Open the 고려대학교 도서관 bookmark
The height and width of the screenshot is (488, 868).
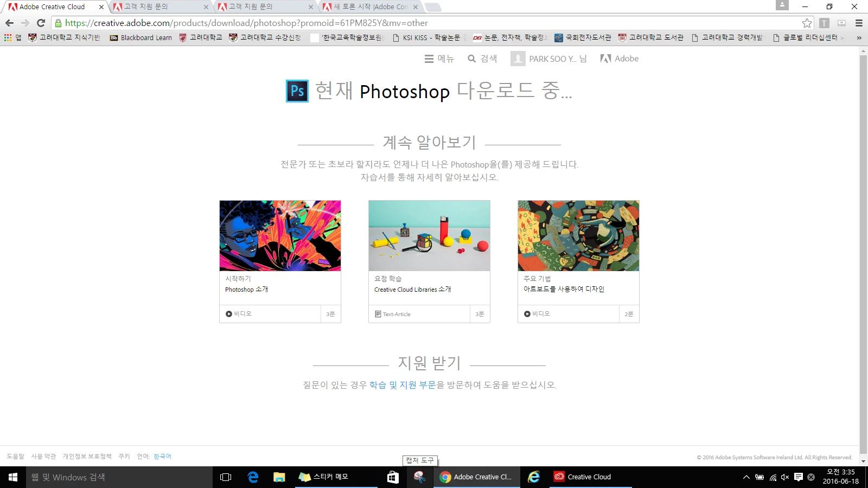click(651, 38)
